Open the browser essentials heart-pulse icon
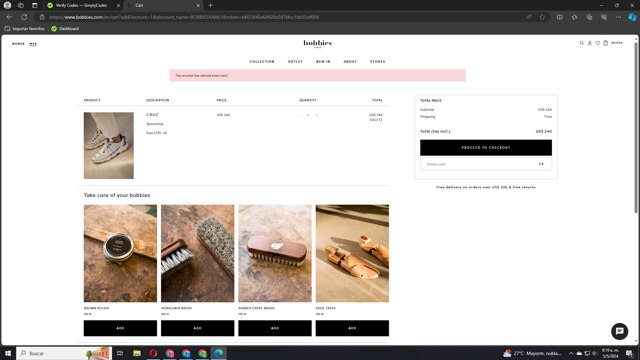 [604, 17]
